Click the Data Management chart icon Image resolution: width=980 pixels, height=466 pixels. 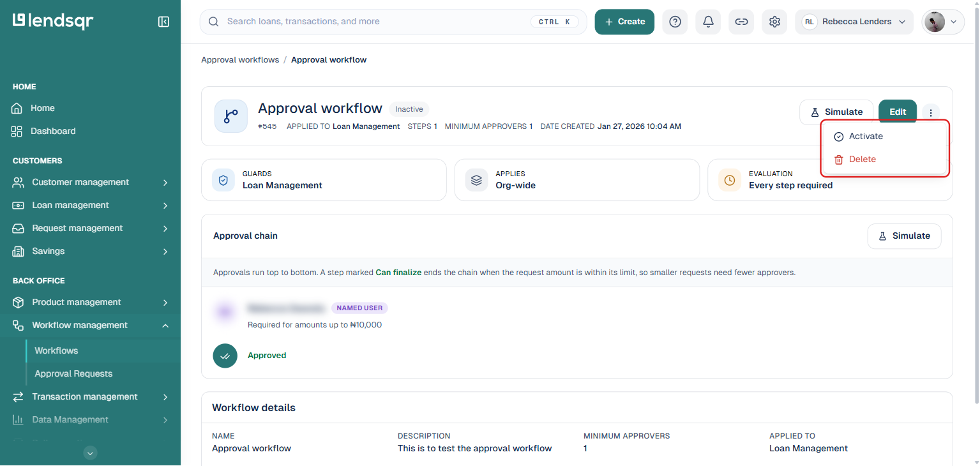pyautogui.click(x=19, y=419)
